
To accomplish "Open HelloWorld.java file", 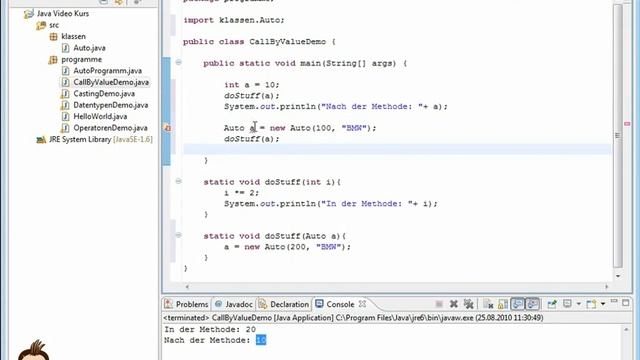I will tap(100, 116).
